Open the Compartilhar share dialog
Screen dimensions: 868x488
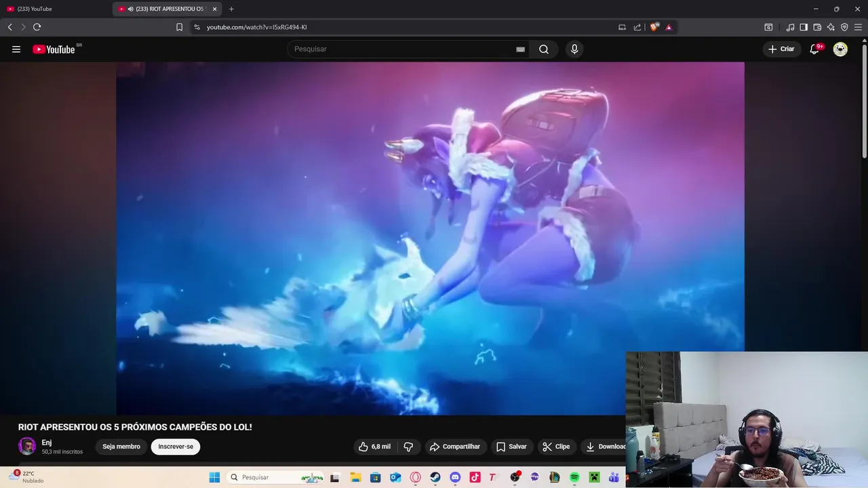point(455,447)
